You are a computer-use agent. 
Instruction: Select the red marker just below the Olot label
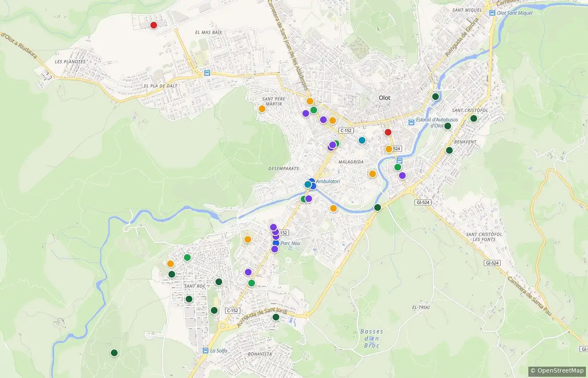(x=388, y=132)
